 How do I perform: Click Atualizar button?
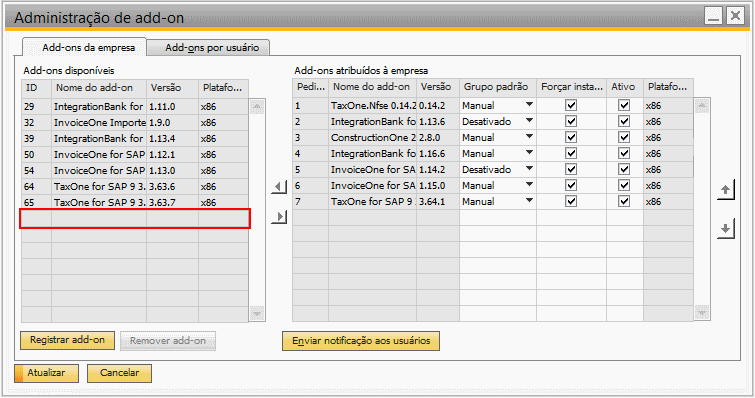[x=46, y=373]
